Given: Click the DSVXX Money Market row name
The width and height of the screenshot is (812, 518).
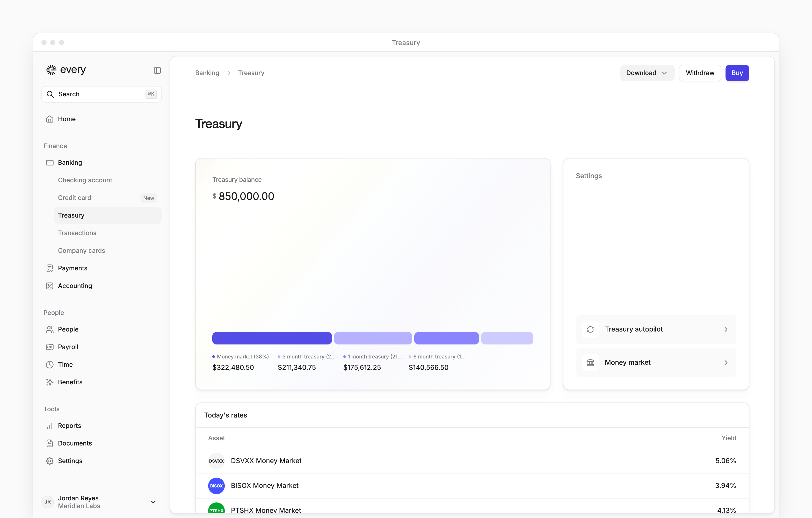Looking at the screenshot, I should [x=266, y=461].
